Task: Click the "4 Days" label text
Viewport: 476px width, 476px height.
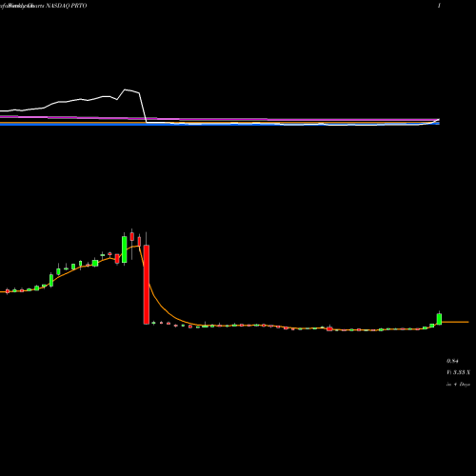Action: pyautogui.click(x=462, y=385)
